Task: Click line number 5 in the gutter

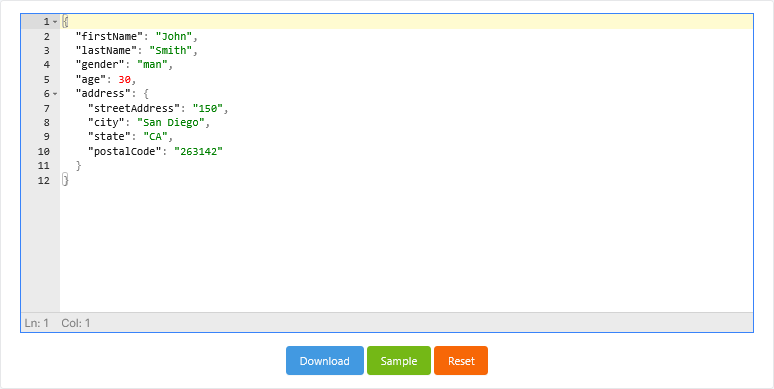Action: pyautogui.click(x=47, y=79)
